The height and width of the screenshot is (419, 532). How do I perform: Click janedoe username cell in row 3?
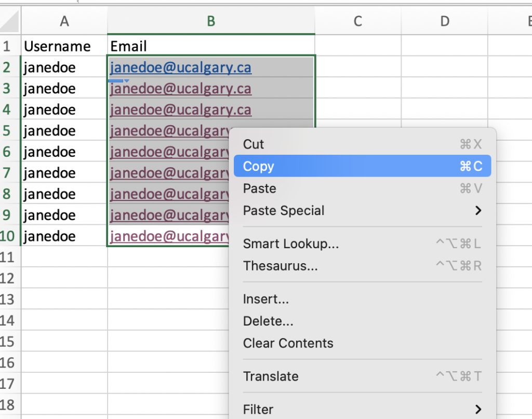point(64,88)
